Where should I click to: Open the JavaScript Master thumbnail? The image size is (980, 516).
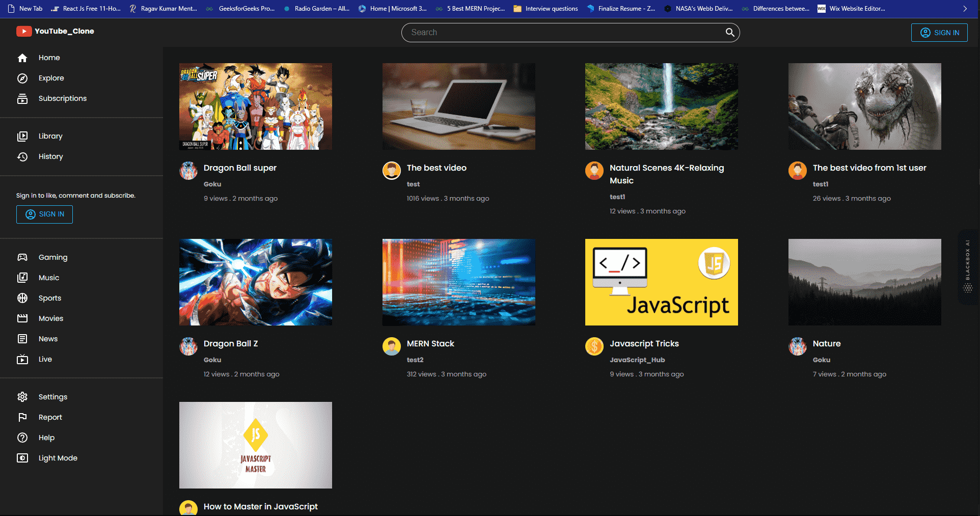click(x=256, y=445)
